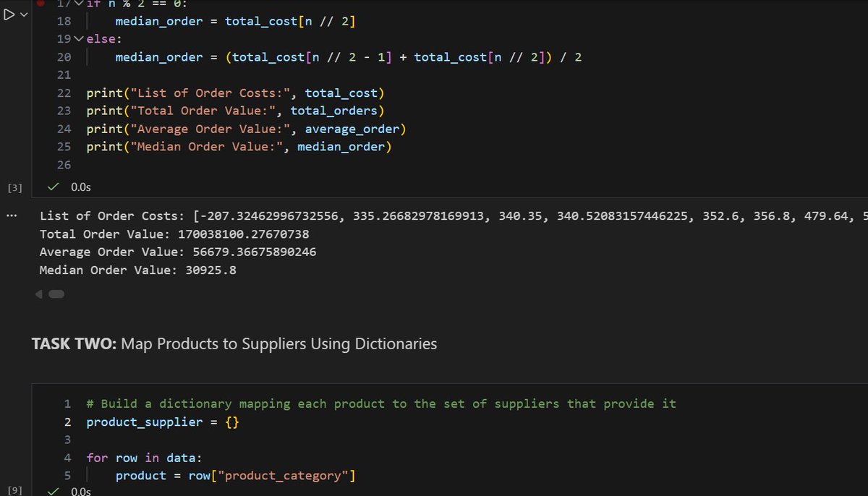Click line number 18 in the gutter
868x496 pixels.
tap(64, 21)
